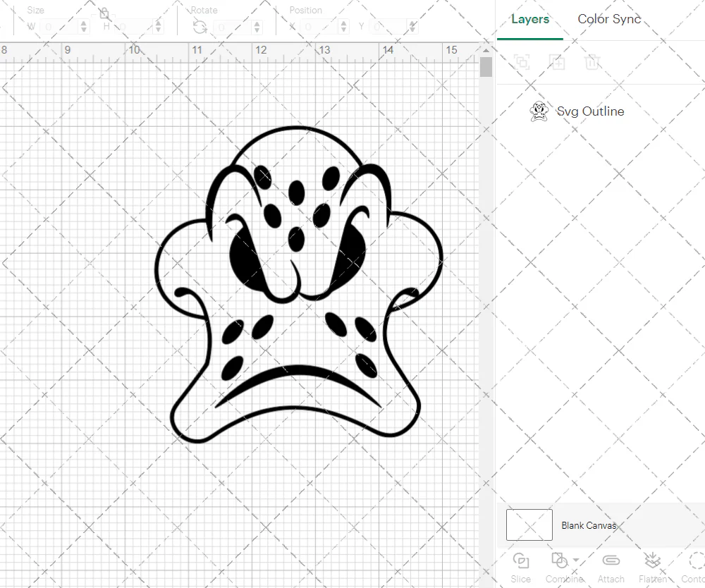Click the Group icon in the Layers panel
This screenshot has width=705, height=588.
[522, 62]
